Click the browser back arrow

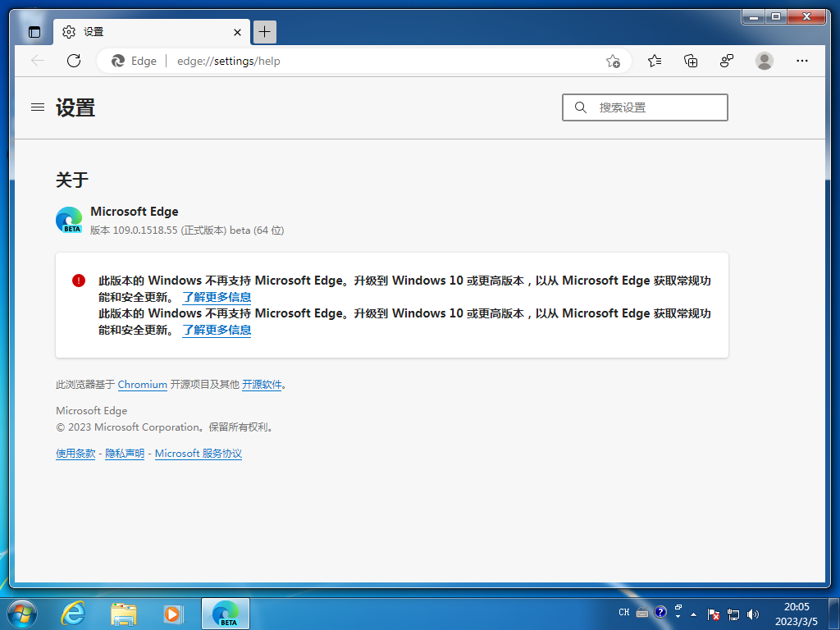click(x=38, y=61)
